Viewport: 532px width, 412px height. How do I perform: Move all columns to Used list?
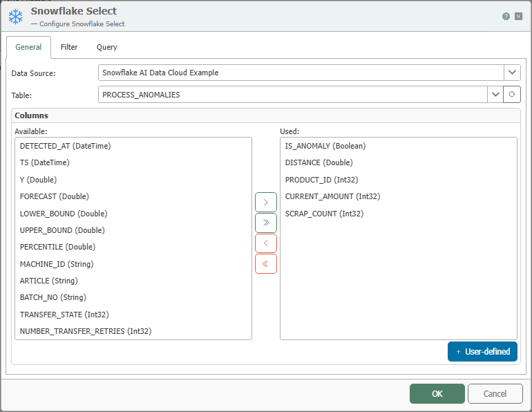(266, 223)
